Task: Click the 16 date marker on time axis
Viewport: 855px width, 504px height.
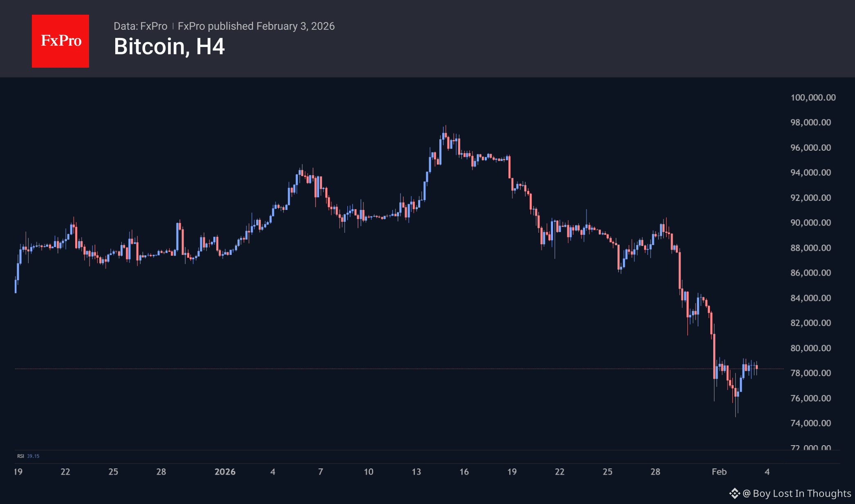Action: (x=464, y=472)
